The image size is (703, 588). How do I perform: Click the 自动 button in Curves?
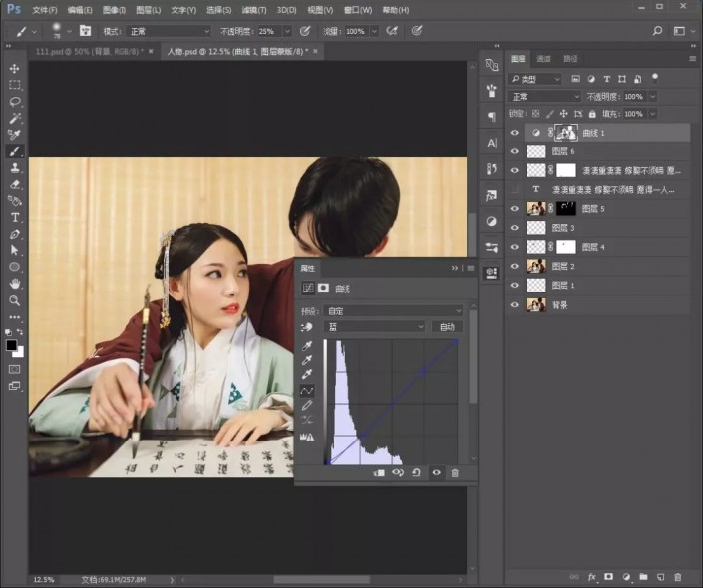(447, 327)
